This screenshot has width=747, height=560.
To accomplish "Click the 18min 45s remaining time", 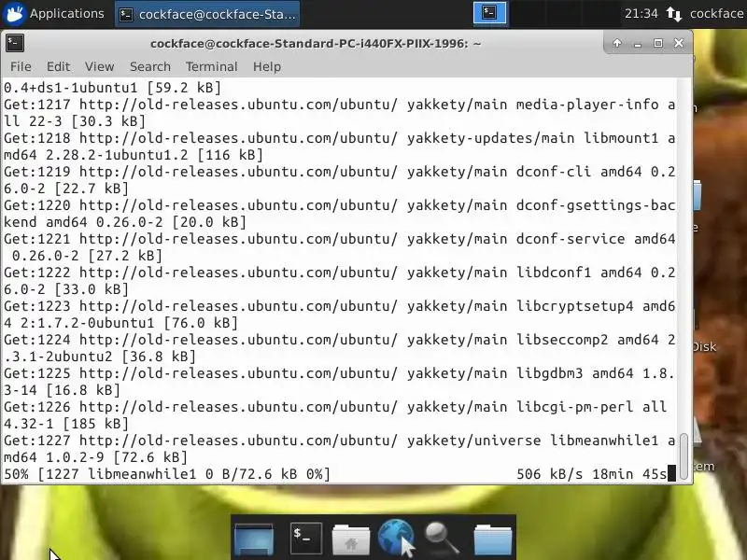I will point(629,474).
